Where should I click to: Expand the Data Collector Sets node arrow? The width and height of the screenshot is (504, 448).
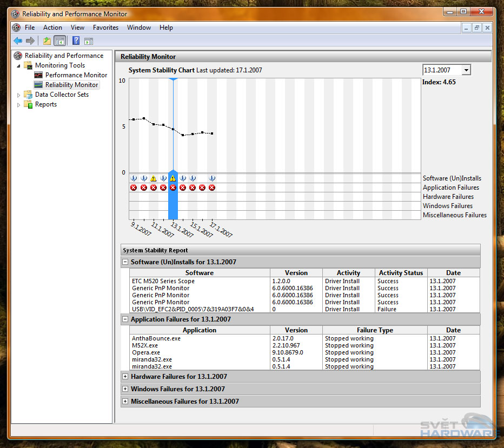(x=19, y=95)
